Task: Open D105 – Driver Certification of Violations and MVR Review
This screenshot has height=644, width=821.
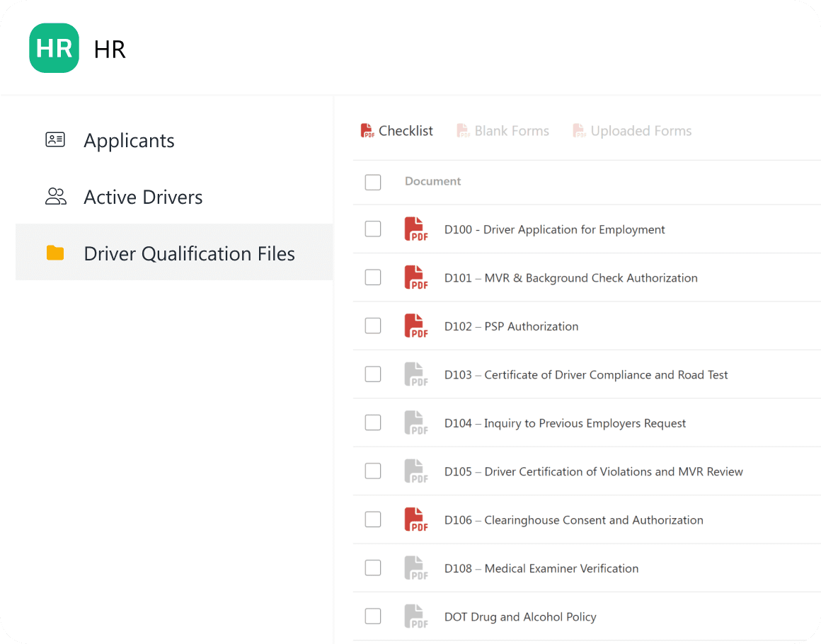Action: 594,472
